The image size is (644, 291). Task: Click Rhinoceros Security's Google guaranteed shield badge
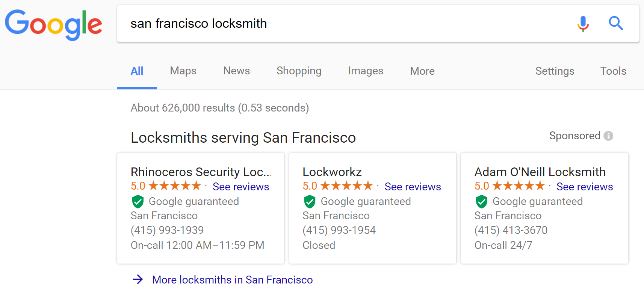pyautogui.click(x=138, y=202)
